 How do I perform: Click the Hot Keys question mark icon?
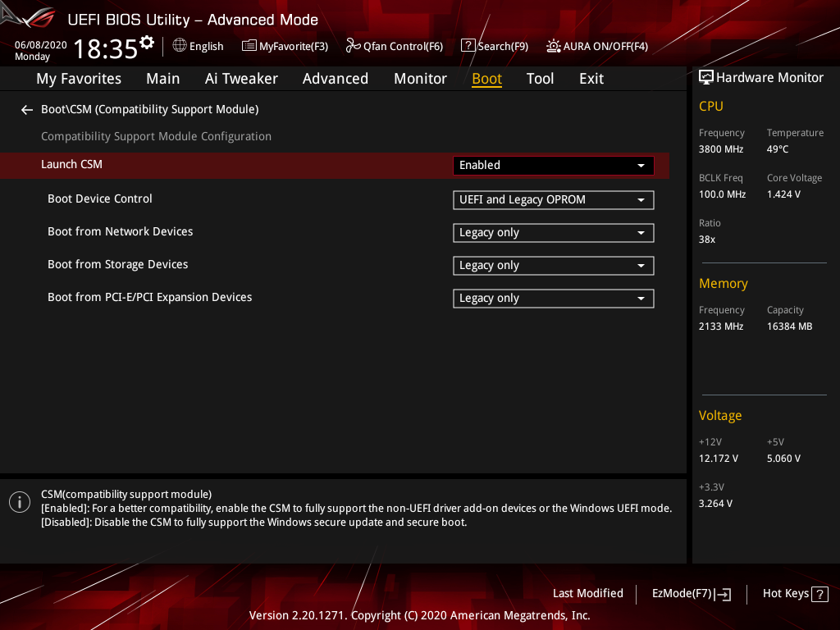(819, 594)
